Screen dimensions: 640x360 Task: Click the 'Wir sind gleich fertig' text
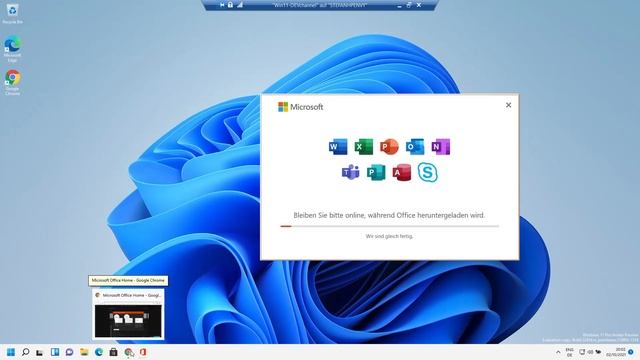point(389,236)
